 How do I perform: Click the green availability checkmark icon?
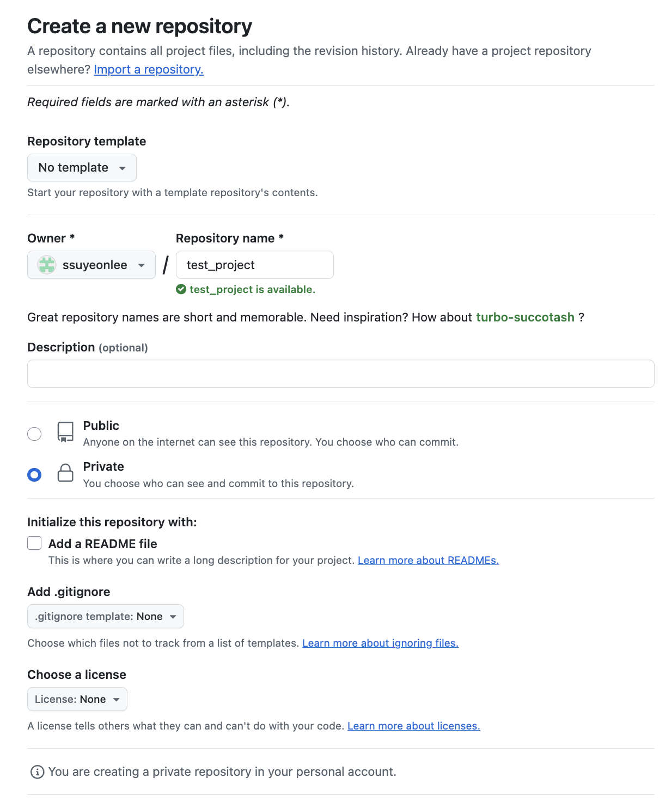[181, 289]
